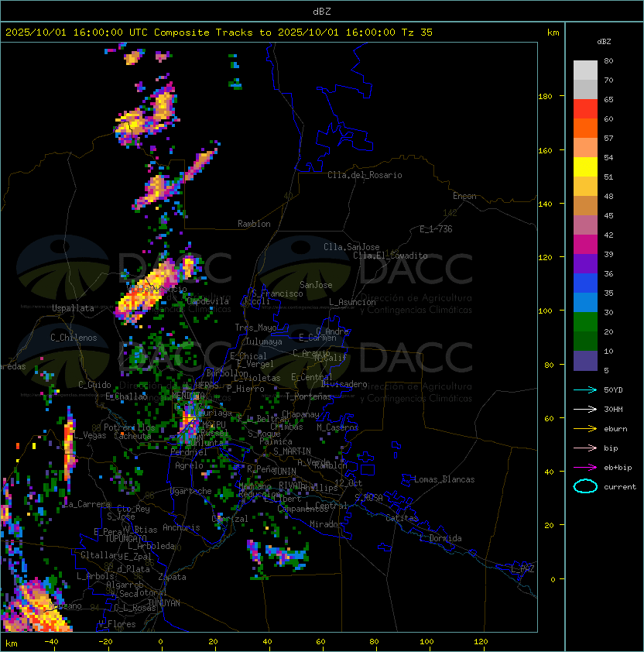The width and height of the screenshot is (644, 652).
Task: Click the 'E_Challao' map label
Action: tap(126, 396)
